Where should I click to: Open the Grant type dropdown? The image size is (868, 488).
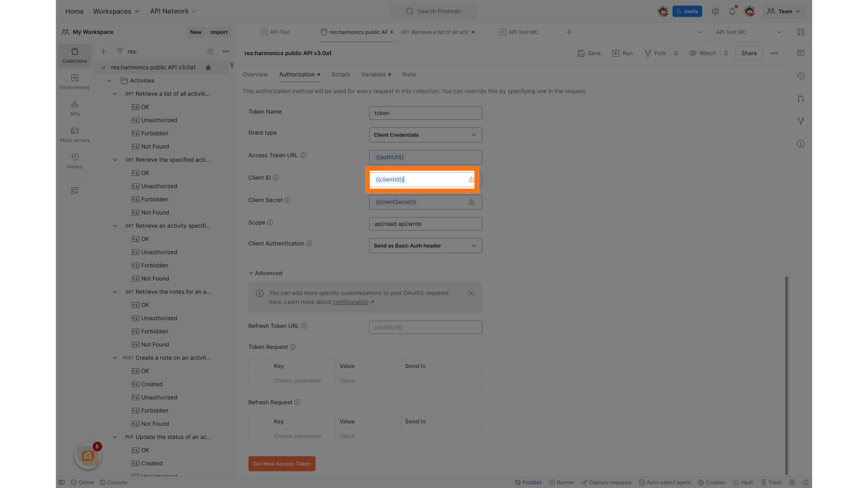(425, 135)
